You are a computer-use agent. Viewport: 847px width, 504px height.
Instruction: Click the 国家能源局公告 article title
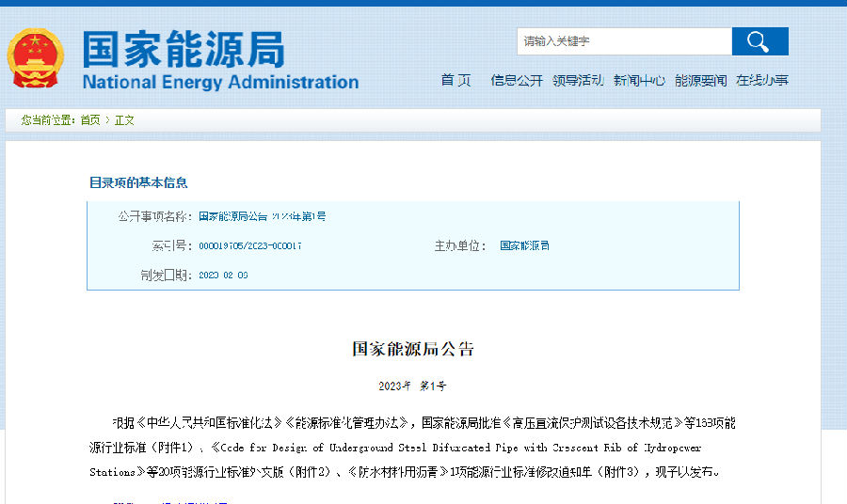pos(413,349)
